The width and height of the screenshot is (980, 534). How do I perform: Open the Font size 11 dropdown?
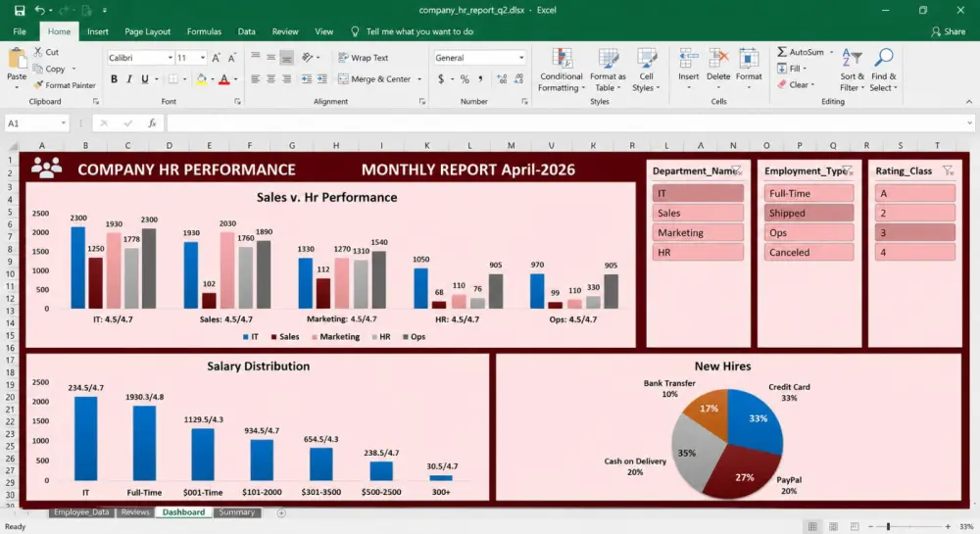(x=203, y=58)
